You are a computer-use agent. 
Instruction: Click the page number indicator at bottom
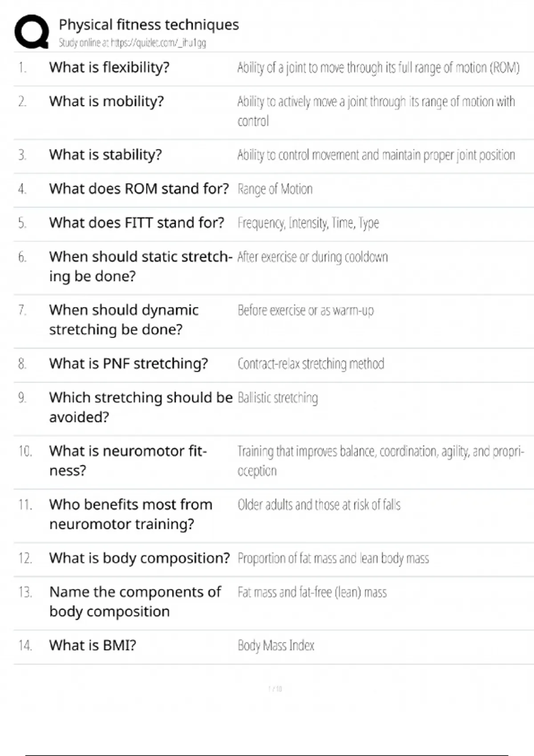pos(275,689)
